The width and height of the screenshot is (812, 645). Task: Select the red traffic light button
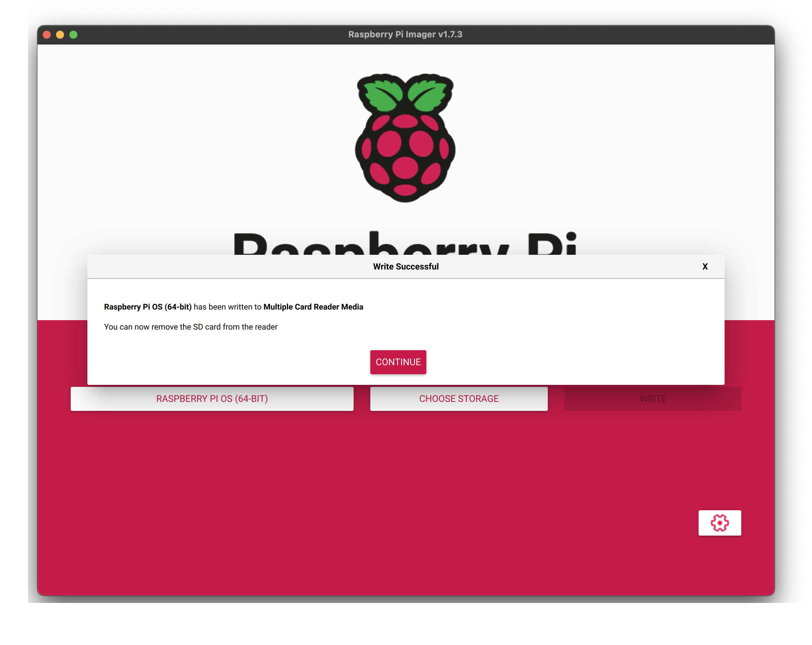(47, 34)
